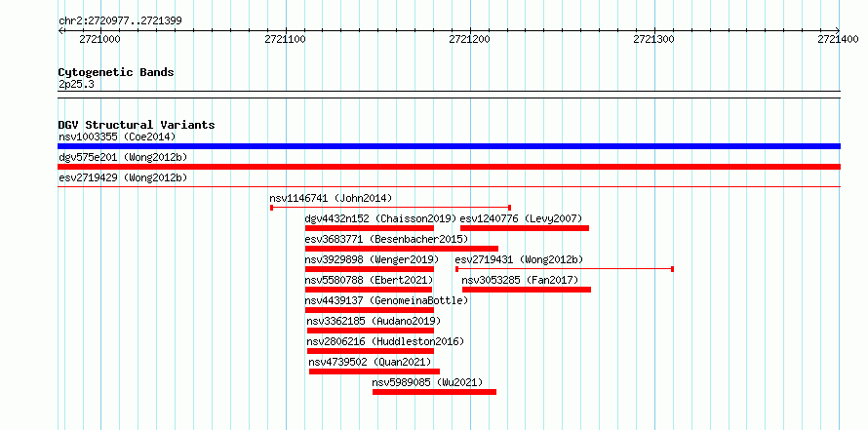Viewport: 868px width, 430px height.
Task: Open the nsv1146741 (John2014) variant label
Action: click(x=331, y=198)
